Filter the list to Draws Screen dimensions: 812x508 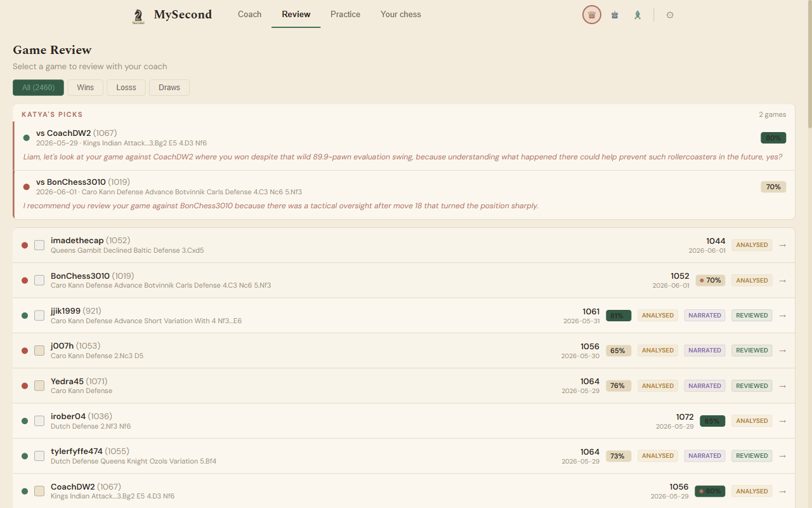169,88
